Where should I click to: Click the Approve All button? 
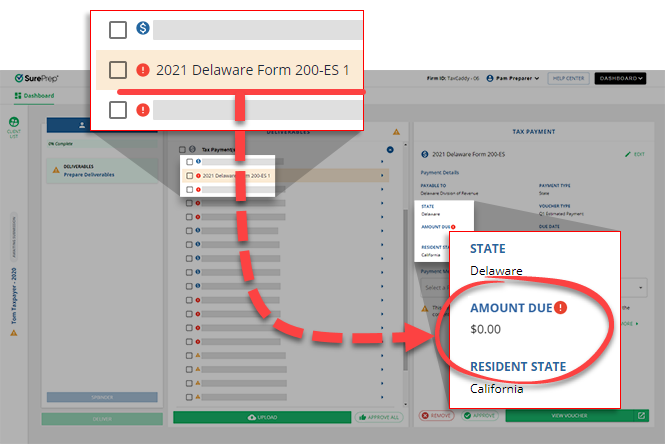tap(379, 417)
